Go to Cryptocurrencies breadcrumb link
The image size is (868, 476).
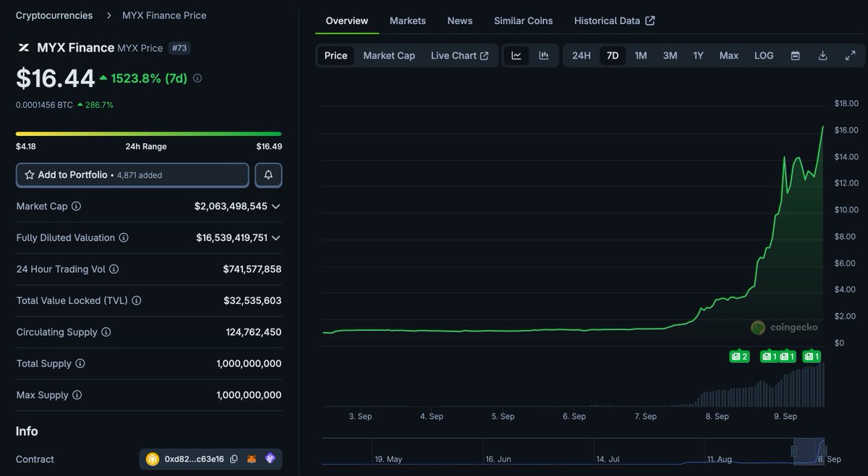[54, 15]
